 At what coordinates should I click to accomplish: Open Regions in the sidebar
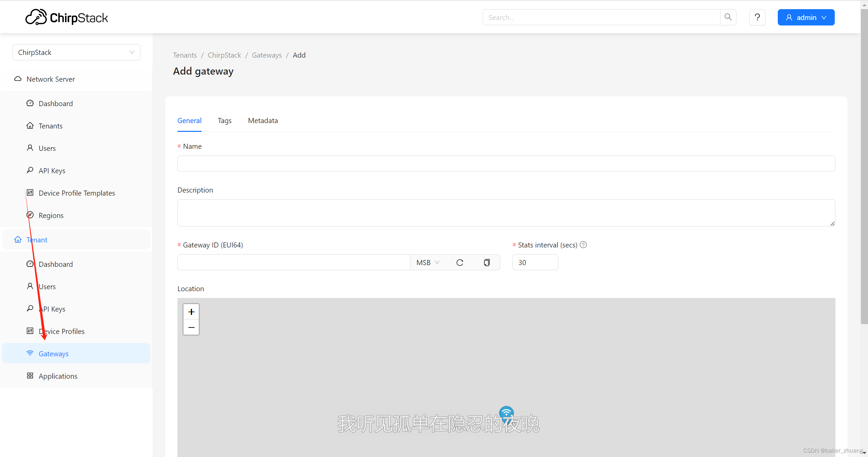pyautogui.click(x=51, y=215)
